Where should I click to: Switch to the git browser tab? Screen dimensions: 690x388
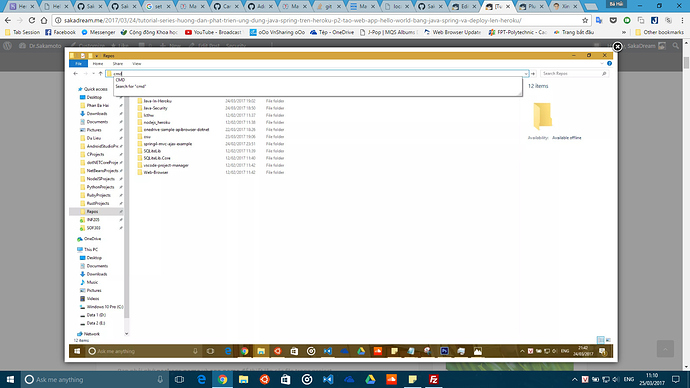pos(328,6)
